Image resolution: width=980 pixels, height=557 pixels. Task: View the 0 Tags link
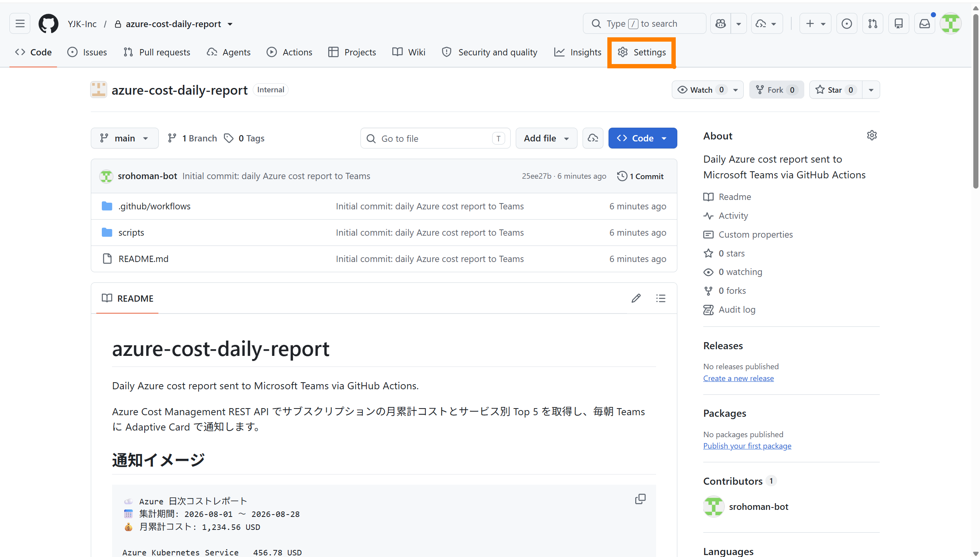[x=245, y=138]
